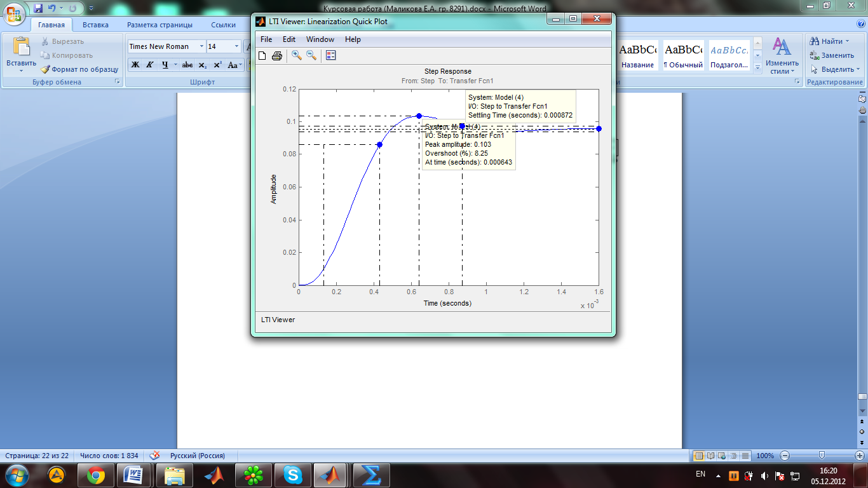Click the Заменить replace button

point(832,55)
